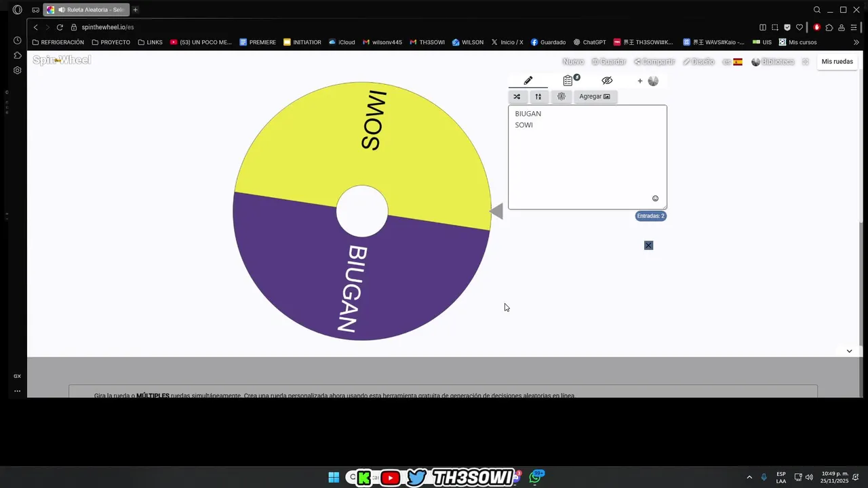
Task: Shuffle the entries list
Action: pos(517,96)
